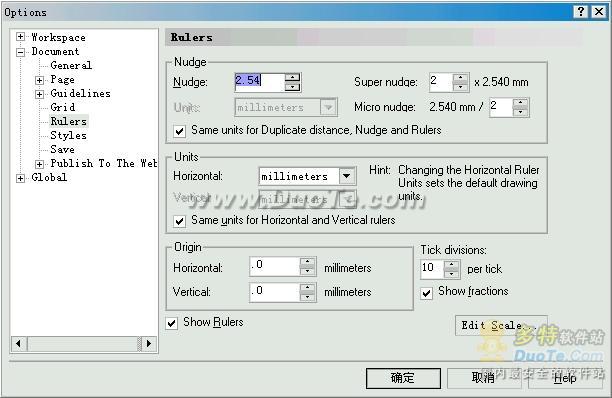
Task: Expand the Workspace tree node
Action: click(x=20, y=37)
